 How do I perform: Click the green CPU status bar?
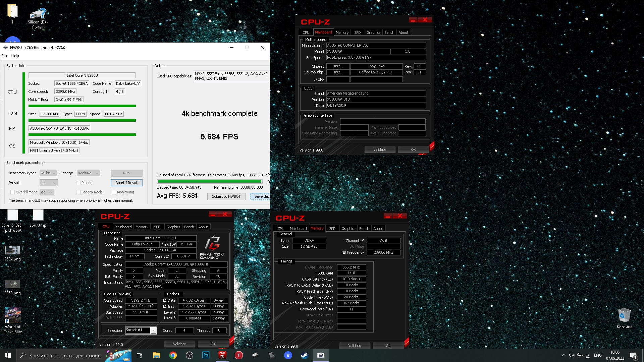pyautogui.click(x=82, y=106)
